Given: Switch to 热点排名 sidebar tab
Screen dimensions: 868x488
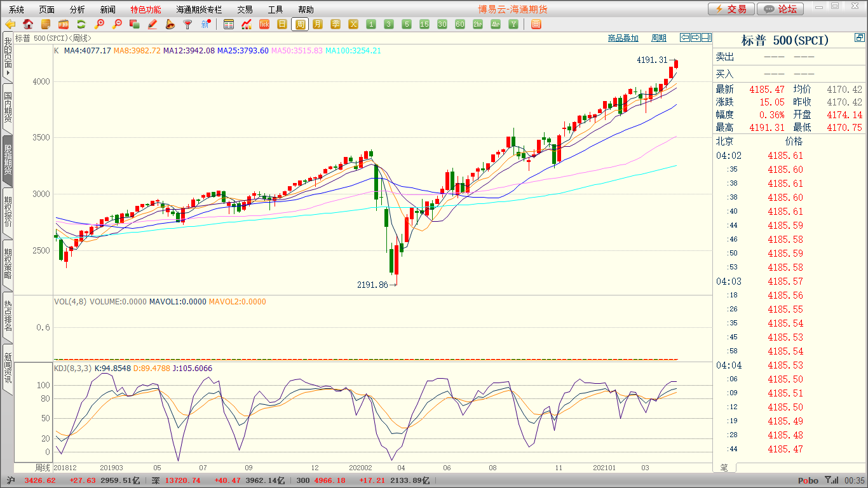Looking at the screenshot, I should (8, 316).
